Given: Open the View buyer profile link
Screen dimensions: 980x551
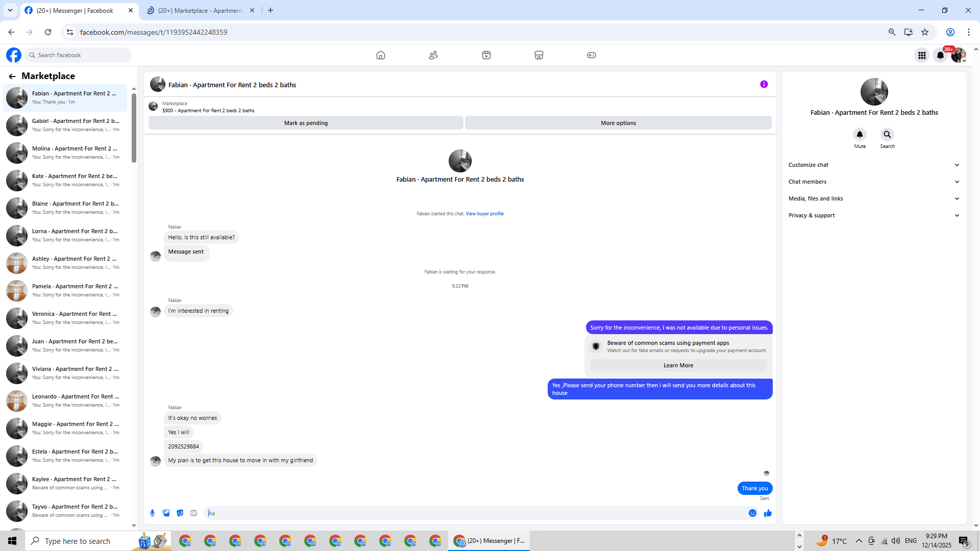Looking at the screenshot, I should click(484, 214).
